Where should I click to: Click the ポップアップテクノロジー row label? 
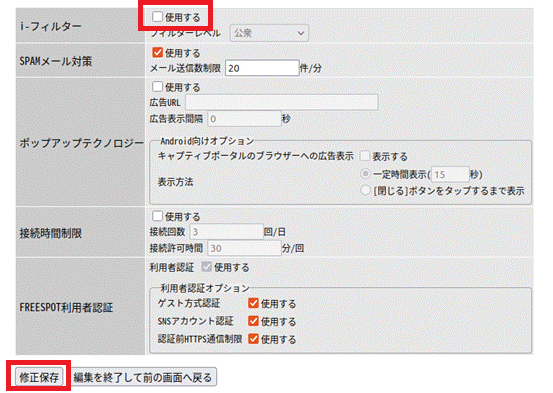81,143
